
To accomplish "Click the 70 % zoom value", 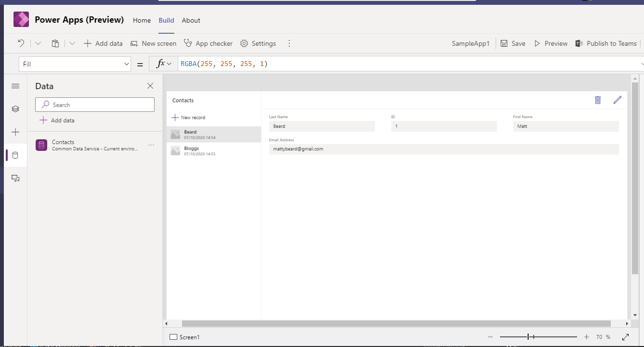I will point(603,337).
